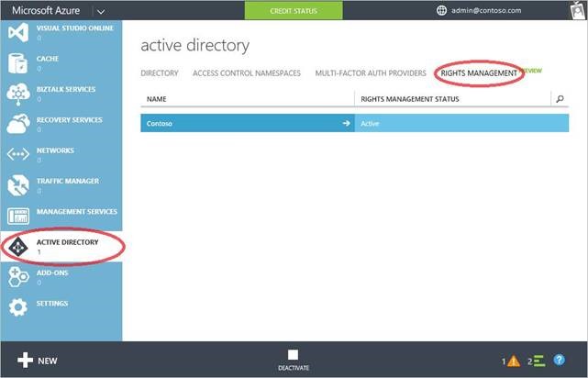Click the Deactivate square icon
Viewport: 588px width, 378px height.
294,355
